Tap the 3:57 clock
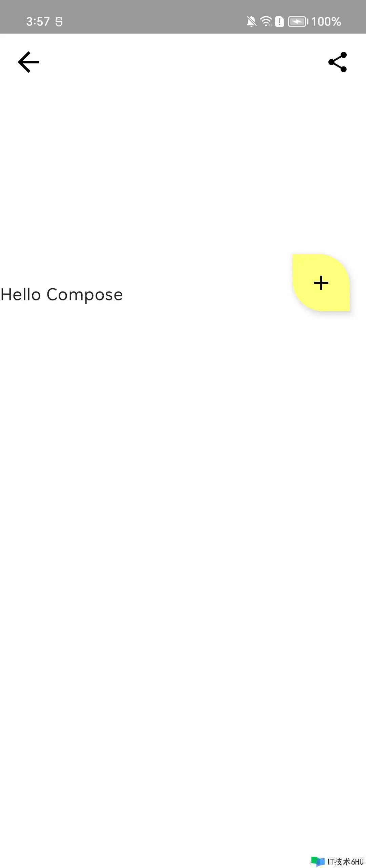Image resolution: width=366 pixels, height=868 pixels. (38, 22)
